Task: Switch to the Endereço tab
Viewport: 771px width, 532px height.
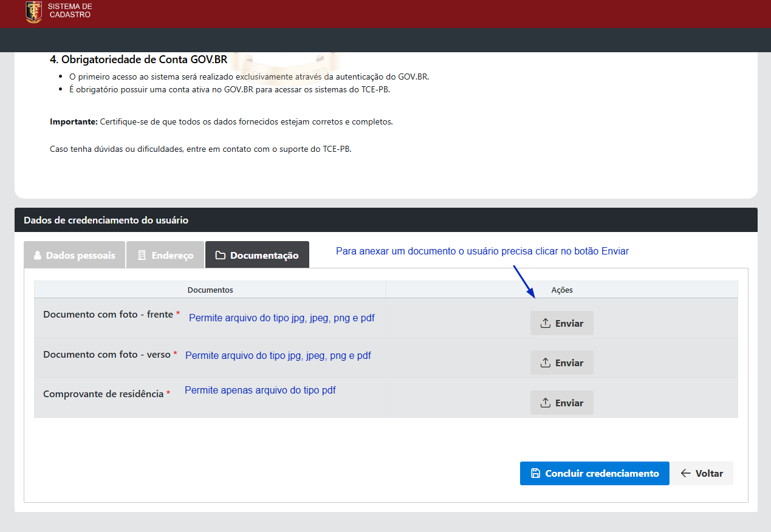Action: pos(165,255)
